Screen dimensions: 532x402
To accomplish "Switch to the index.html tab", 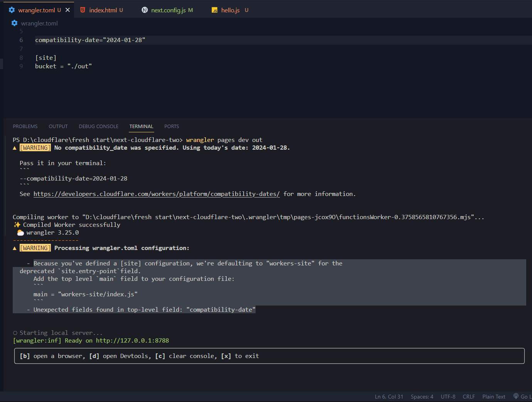I will tap(103, 10).
